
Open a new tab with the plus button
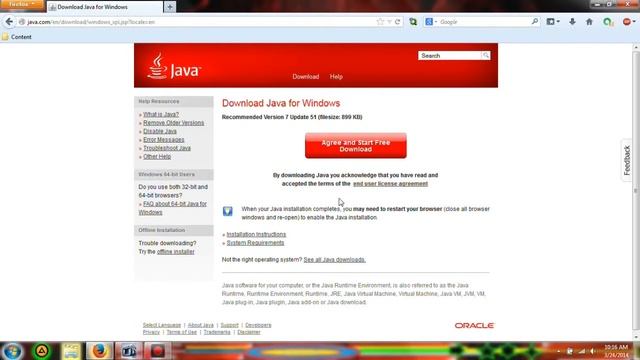coord(170,7)
